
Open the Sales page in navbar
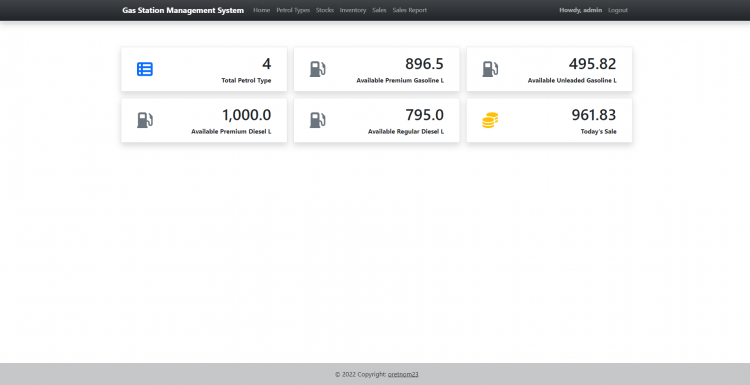click(x=379, y=10)
